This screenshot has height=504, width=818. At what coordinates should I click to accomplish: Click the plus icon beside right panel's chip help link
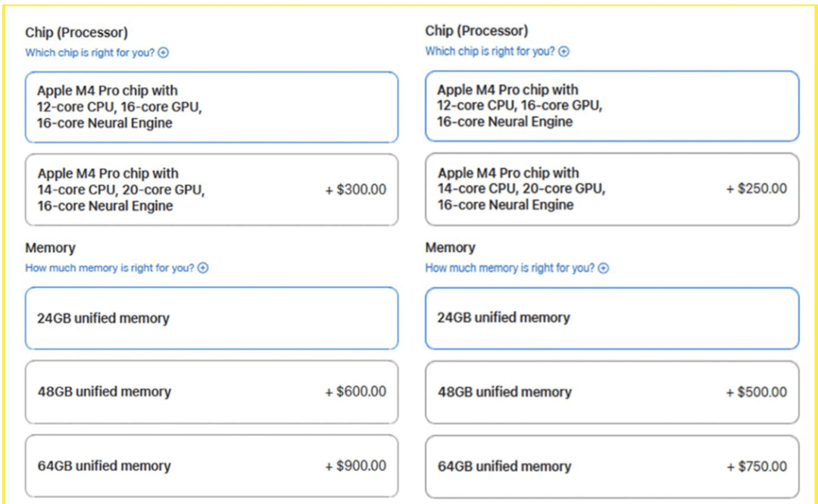click(564, 51)
